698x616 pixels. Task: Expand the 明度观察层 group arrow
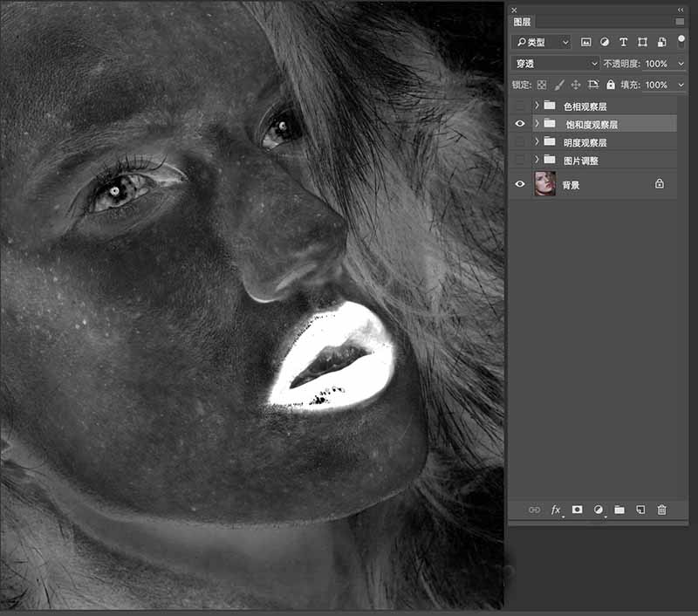pyautogui.click(x=537, y=142)
